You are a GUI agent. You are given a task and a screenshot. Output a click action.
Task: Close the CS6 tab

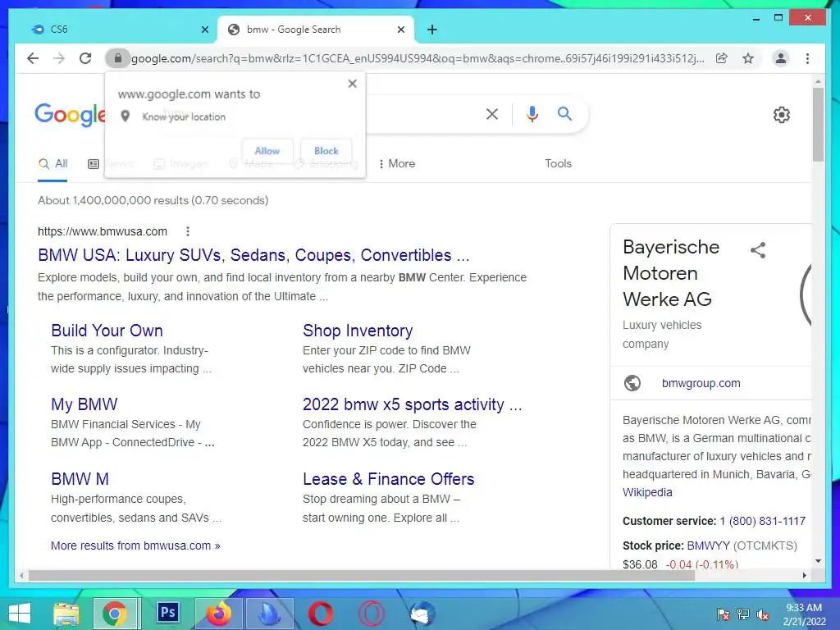(204, 30)
